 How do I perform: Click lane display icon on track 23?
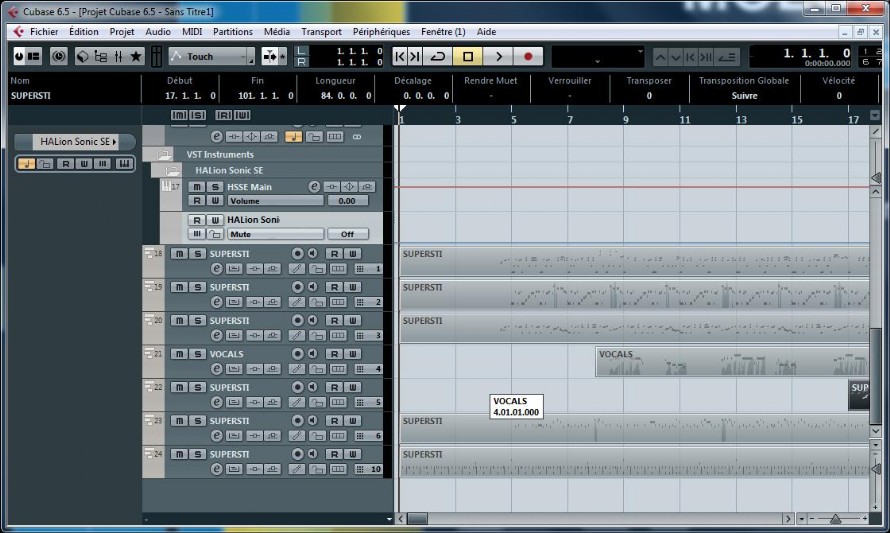coord(338,436)
